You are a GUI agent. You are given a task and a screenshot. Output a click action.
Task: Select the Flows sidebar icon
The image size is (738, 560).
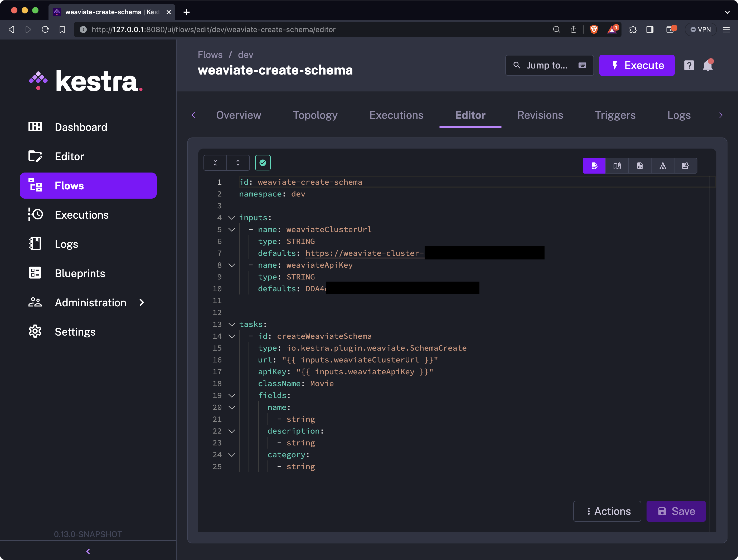click(35, 185)
